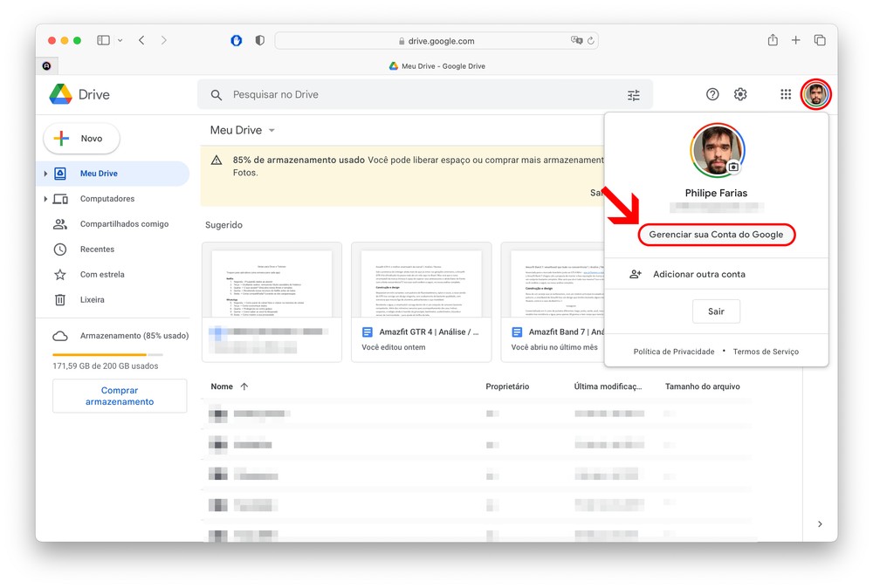Click the drive.google.com address bar
This screenshot has height=588, width=873.
436,41
